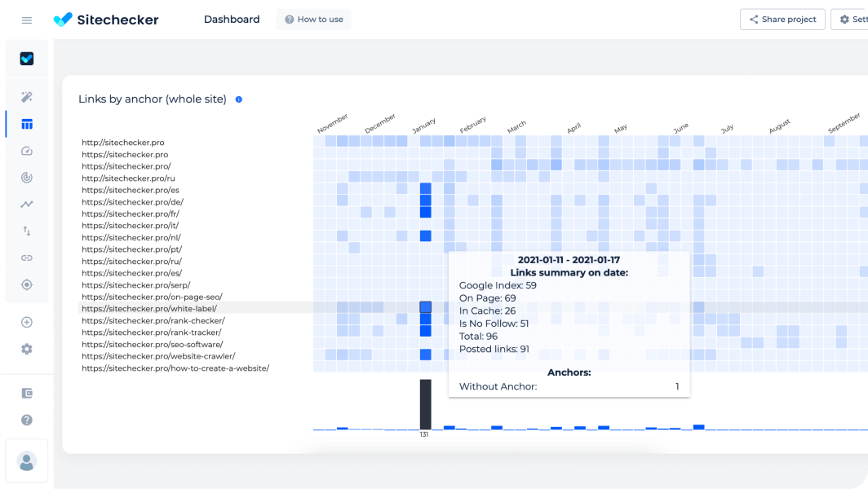Select the blue checkmark project icon in sidebar
The image size is (868, 489).
[x=27, y=59]
